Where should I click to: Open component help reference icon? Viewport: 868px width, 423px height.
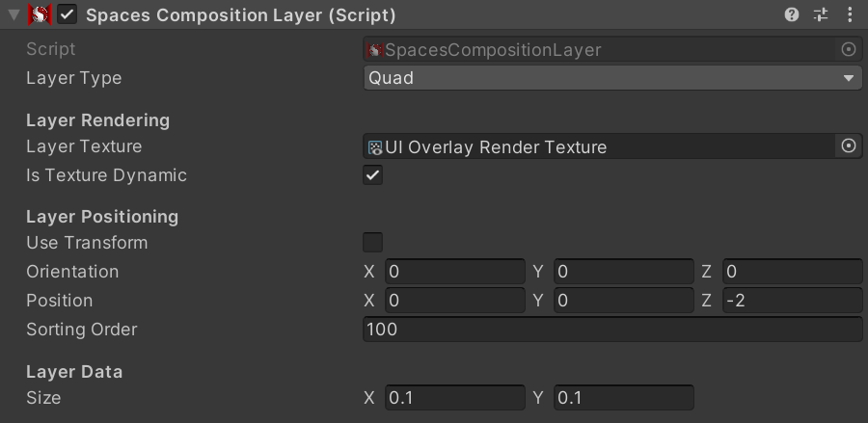coord(792,14)
